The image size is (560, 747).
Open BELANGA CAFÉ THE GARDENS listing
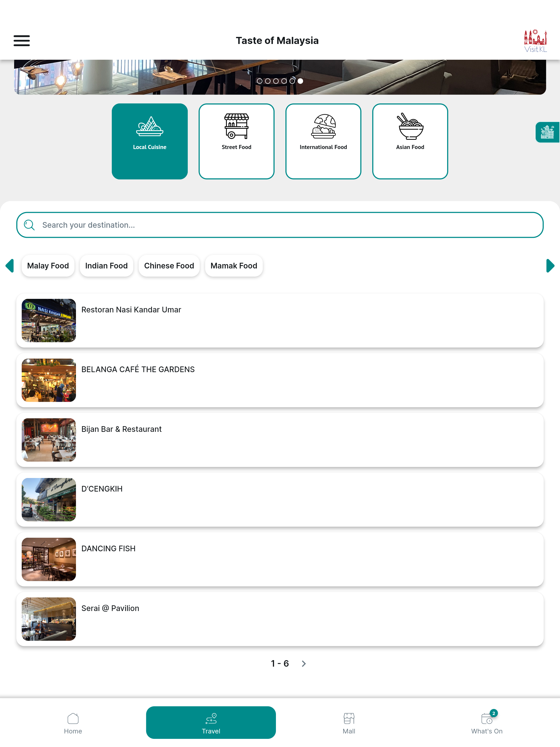(x=280, y=380)
